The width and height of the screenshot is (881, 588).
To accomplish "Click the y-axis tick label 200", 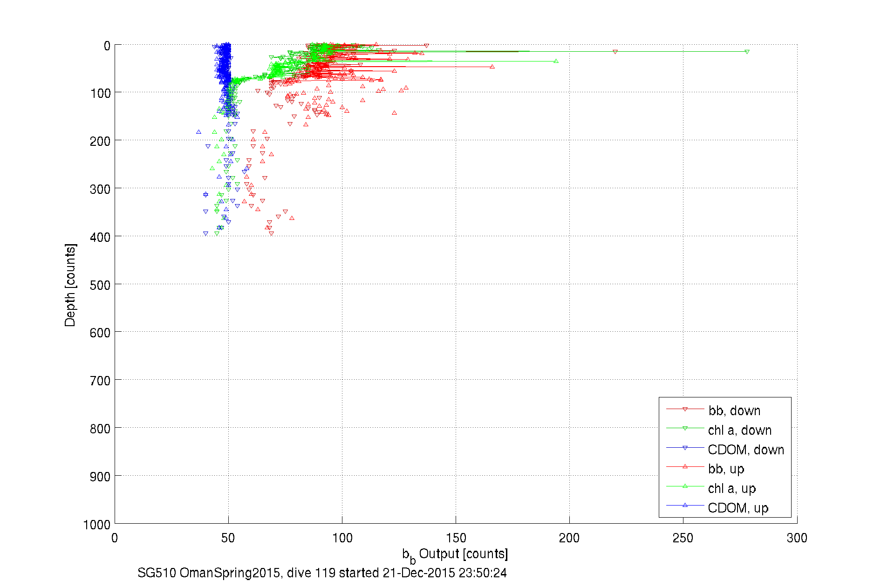I will 100,141.
